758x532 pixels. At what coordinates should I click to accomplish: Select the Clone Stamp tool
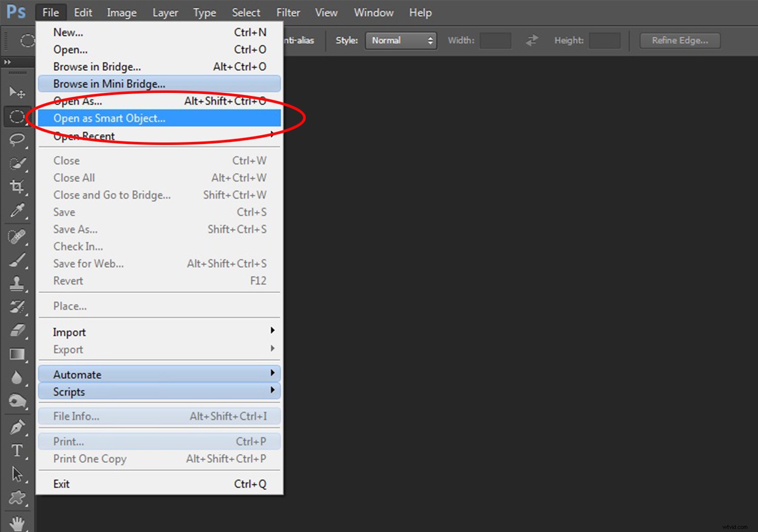[17, 283]
